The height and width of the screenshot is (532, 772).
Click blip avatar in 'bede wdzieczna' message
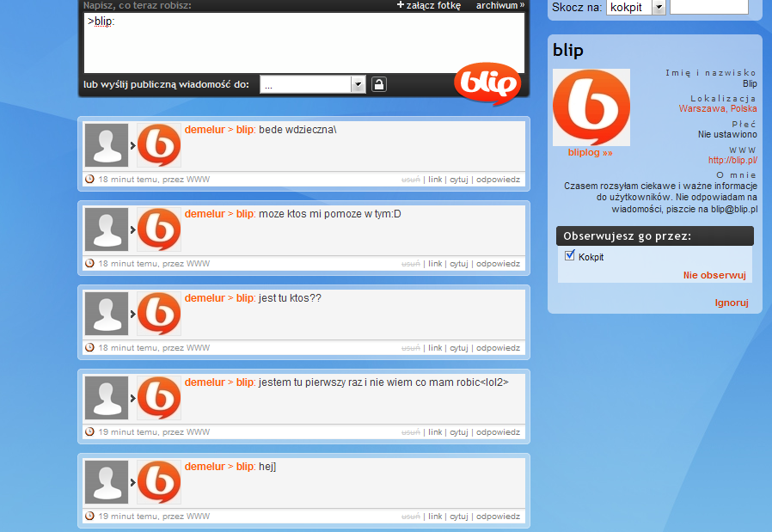click(158, 145)
